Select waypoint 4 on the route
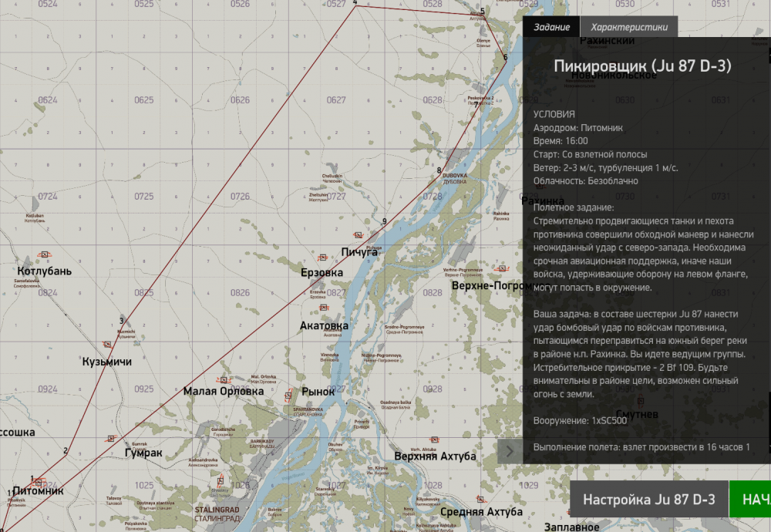 pos(355,3)
